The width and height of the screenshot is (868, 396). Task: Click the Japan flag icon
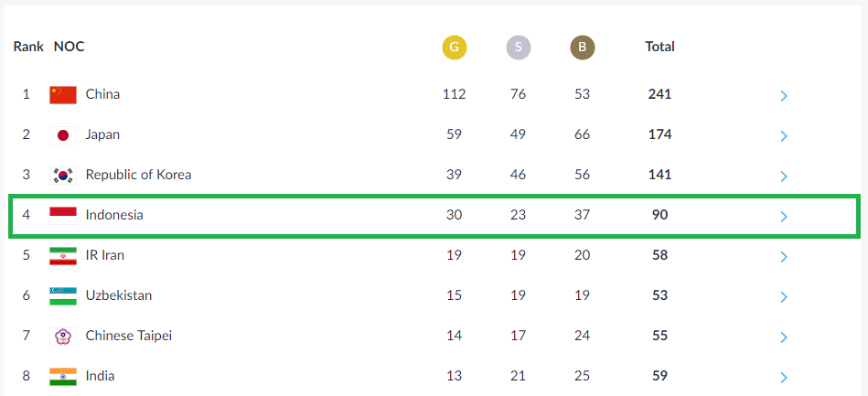pos(63,135)
